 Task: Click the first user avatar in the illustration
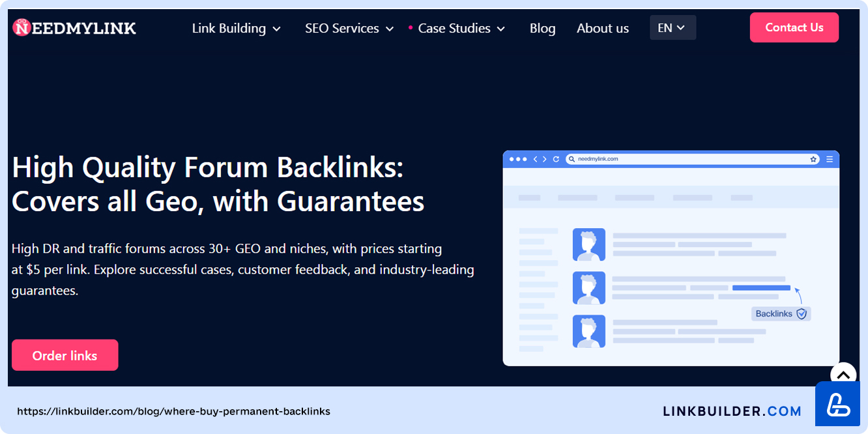click(x=589, y=244)
